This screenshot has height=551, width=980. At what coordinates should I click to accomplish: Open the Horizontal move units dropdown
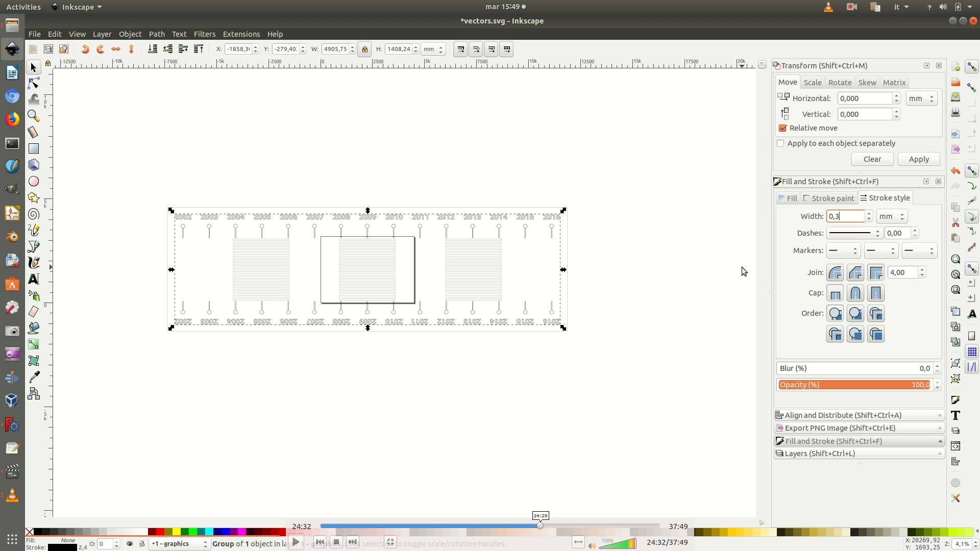pyautogui.click(x=921, y=98)
